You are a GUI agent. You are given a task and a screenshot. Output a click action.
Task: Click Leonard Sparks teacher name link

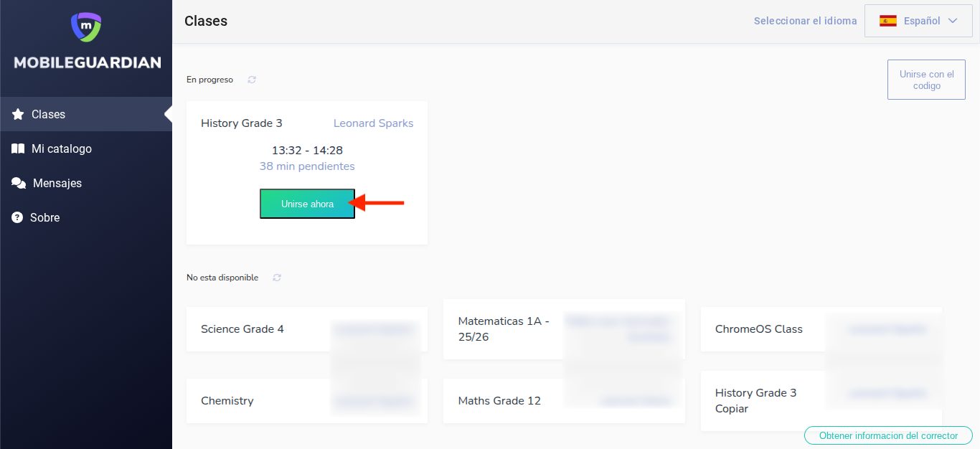[373, 123]
